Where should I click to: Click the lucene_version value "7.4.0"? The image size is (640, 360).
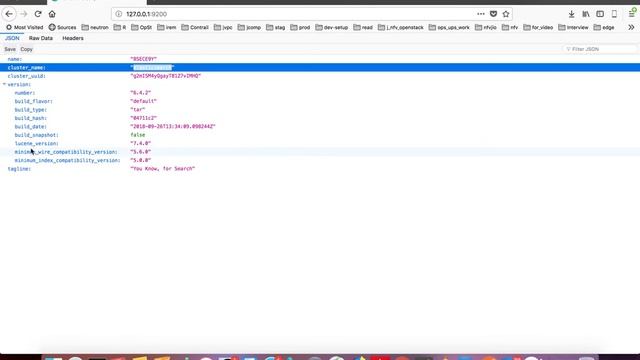coord(140,143)
